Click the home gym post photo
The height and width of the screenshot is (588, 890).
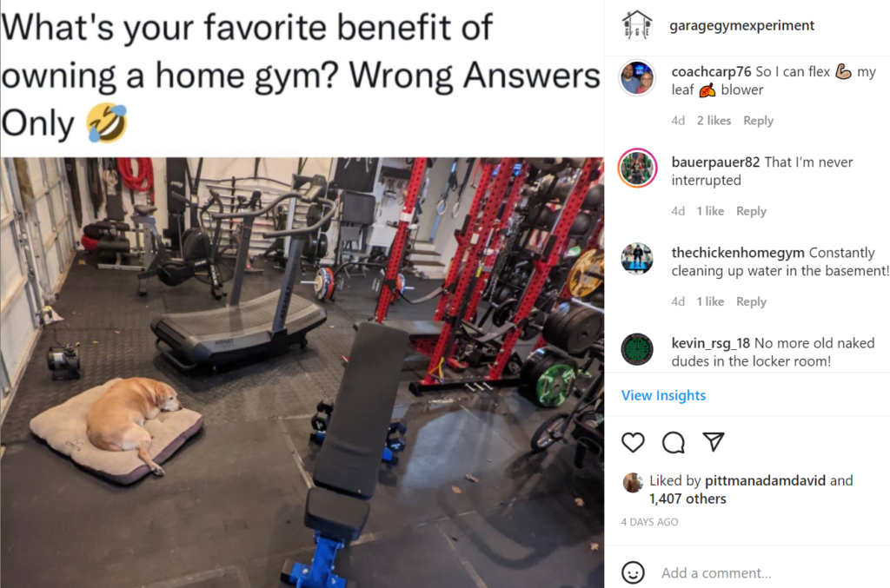[302, 372]
